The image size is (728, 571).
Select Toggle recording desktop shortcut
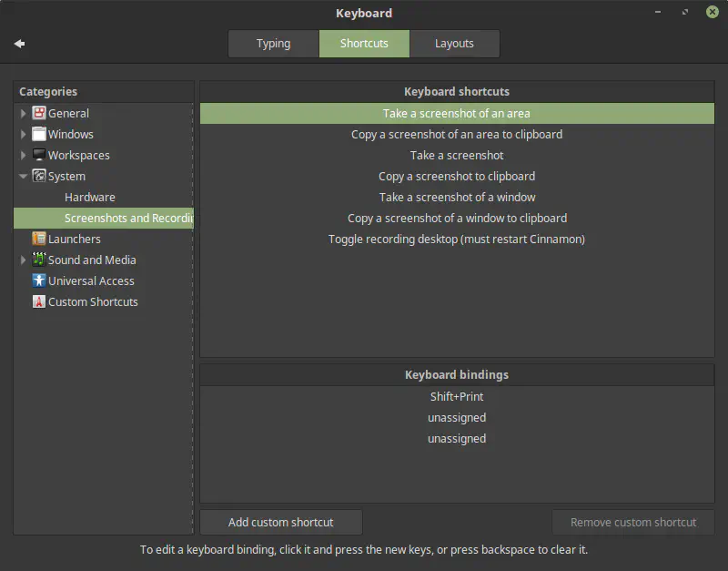pos(457,239)
